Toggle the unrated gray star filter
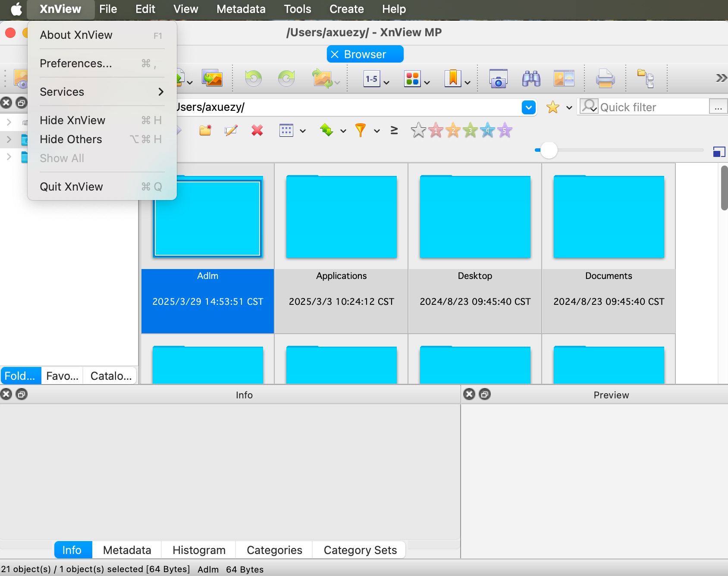728x576 pixels. 418,130
